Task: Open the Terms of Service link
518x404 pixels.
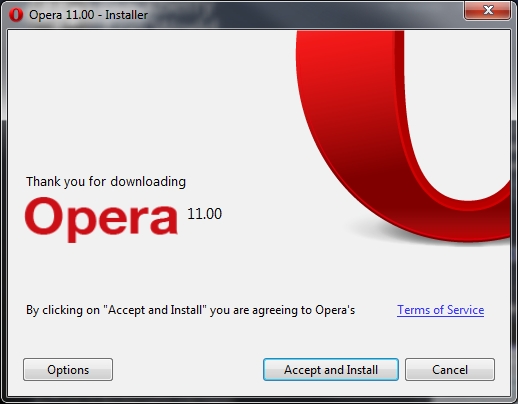Action: (440, 310)
